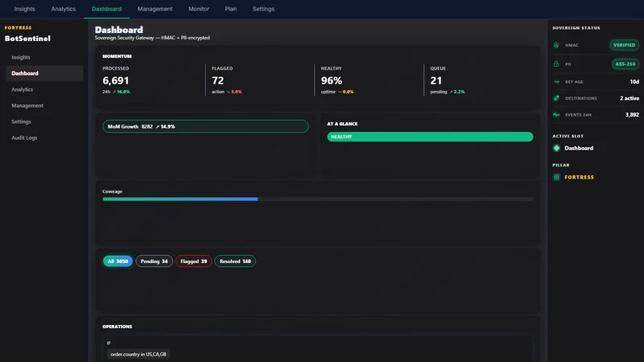Open the Insights tab in top bar
Image resolution: width=644 pixels, height=362 pixels.
25,9
